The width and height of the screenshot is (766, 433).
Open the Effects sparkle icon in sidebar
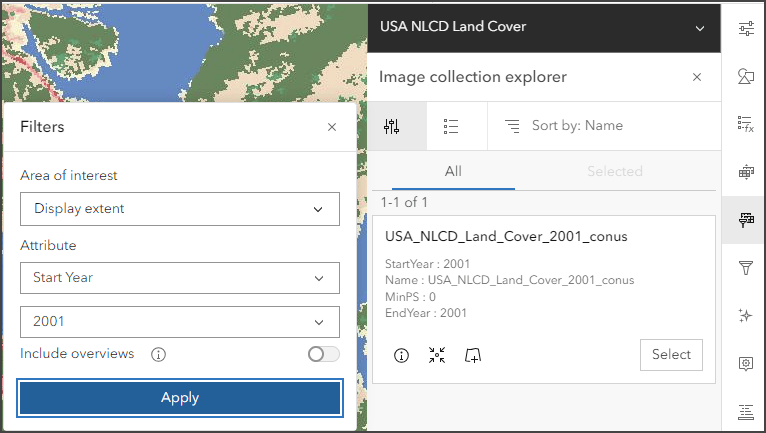[x=746, y=315]
